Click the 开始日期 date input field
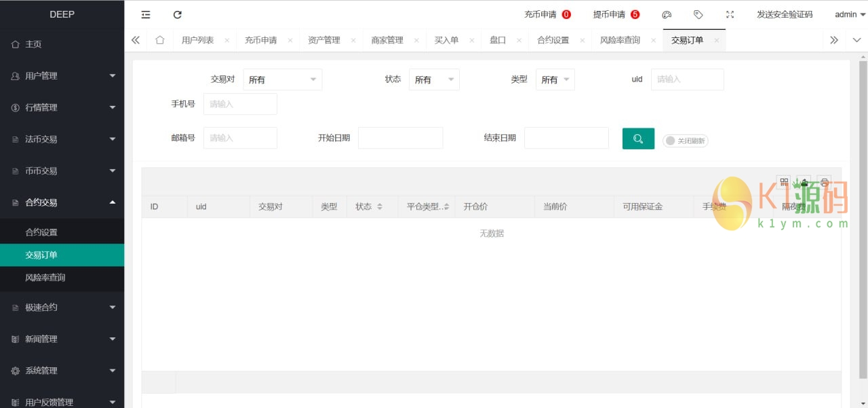 click(400, 138)
